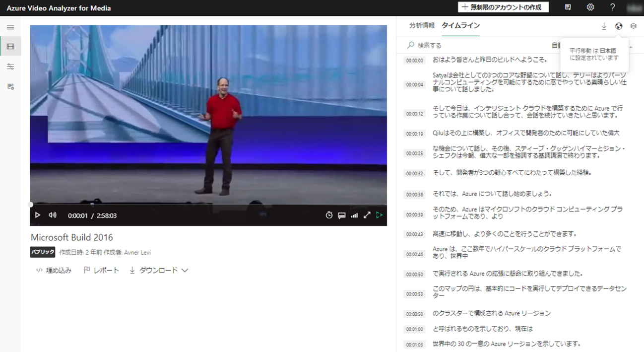Jump to timestamp 00:01:03 in timeline
644x352 pixels.
414,345
